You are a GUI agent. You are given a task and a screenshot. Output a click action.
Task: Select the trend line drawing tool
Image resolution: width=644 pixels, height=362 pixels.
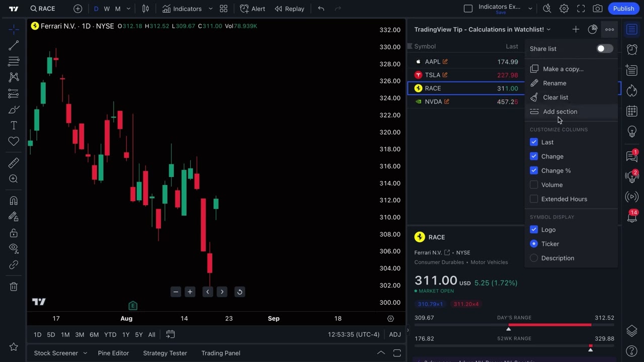(14, 46)
